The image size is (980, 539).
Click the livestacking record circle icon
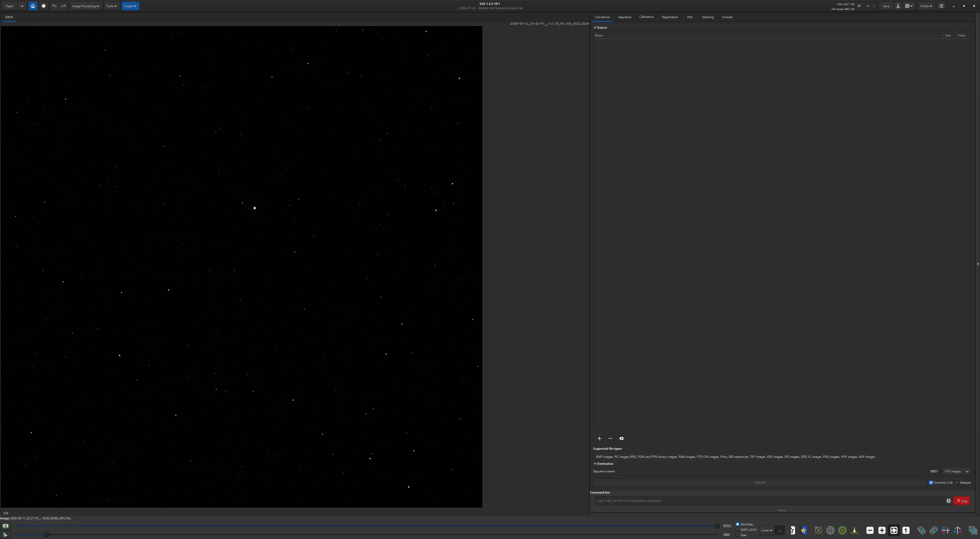[x=43, y=6]
